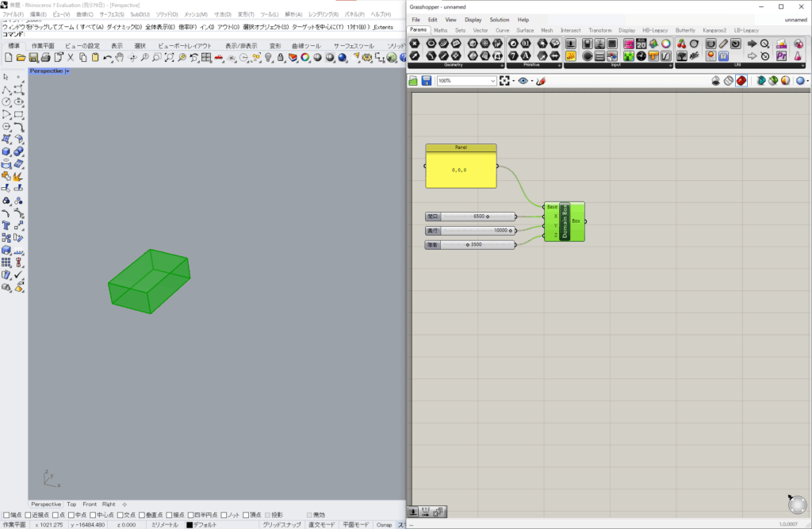Image resolution: width=812 pixels, height=529 pixels.
Task: Click the Cut scissors icon
Action: [x=71, y=58]
